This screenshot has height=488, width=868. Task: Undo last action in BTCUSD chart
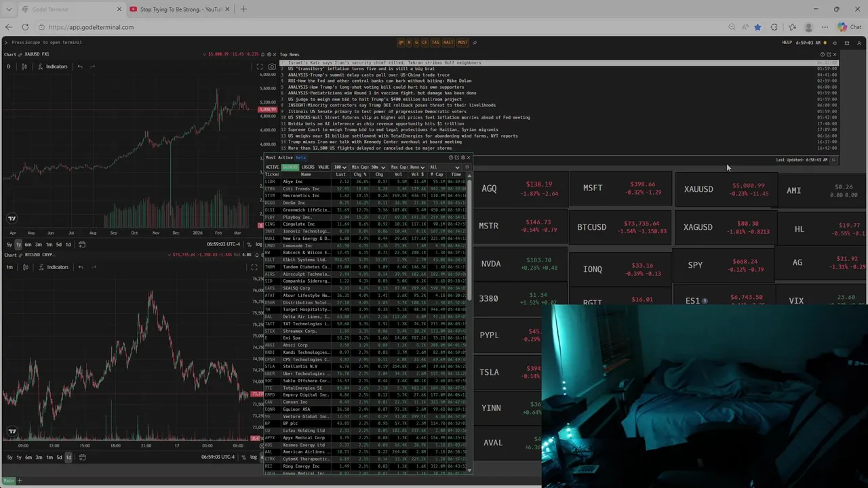point(81,267)
